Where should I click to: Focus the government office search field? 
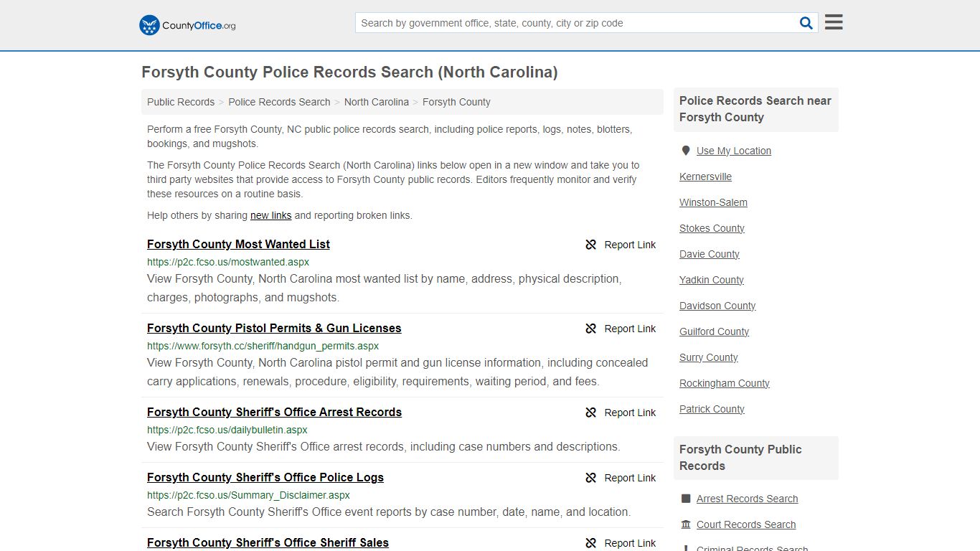coord(577,23)
